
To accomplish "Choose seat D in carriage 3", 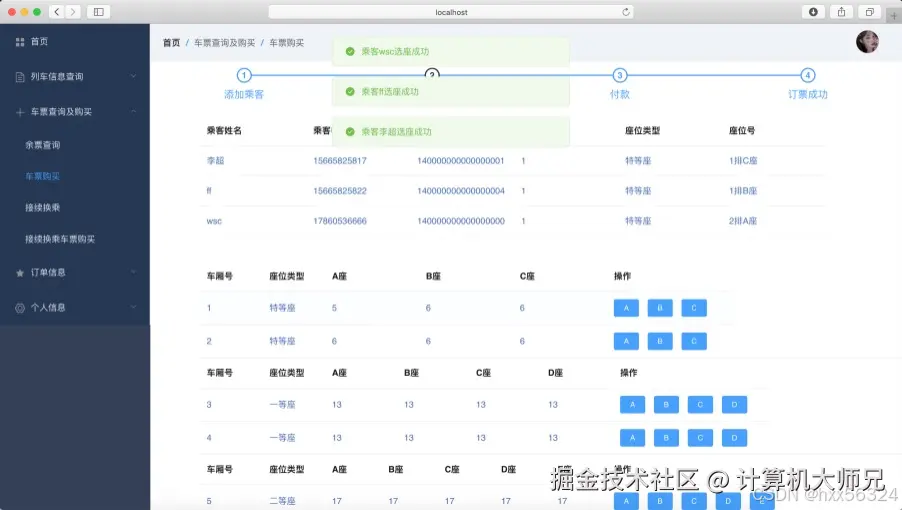I will 734,404.
